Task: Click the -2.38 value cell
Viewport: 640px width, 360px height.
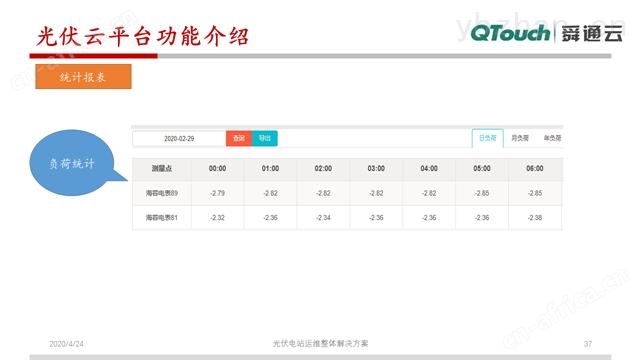Action: [x=535, y=218]
